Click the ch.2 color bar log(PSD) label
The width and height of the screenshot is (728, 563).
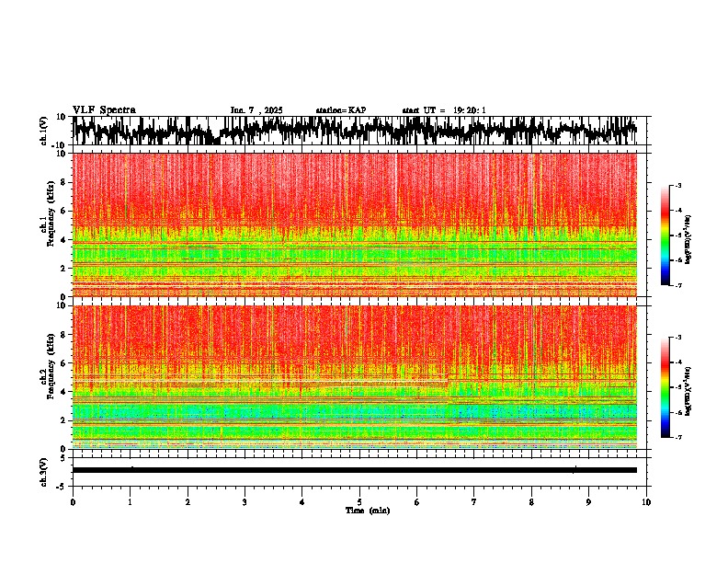click(x=688, y=391)
